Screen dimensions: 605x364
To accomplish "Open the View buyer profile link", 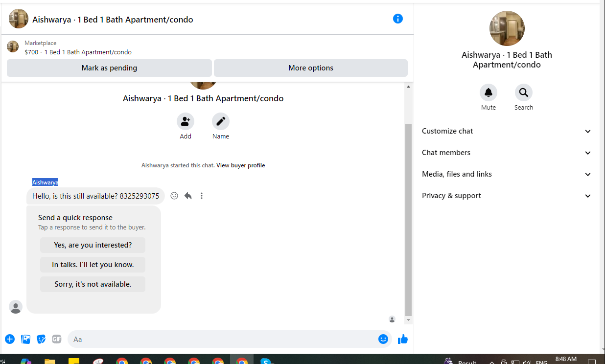I will 241,165.
